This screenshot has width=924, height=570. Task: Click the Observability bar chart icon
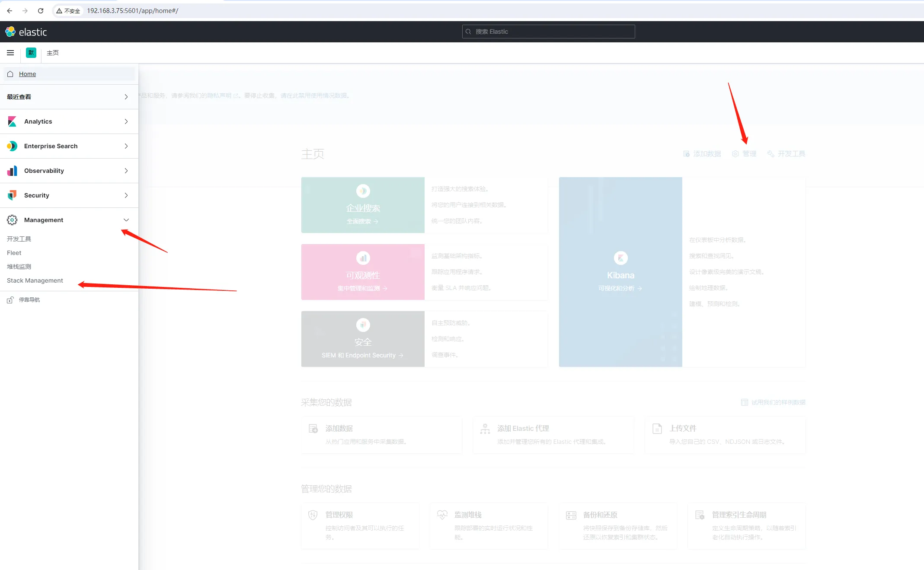(12, 171)
